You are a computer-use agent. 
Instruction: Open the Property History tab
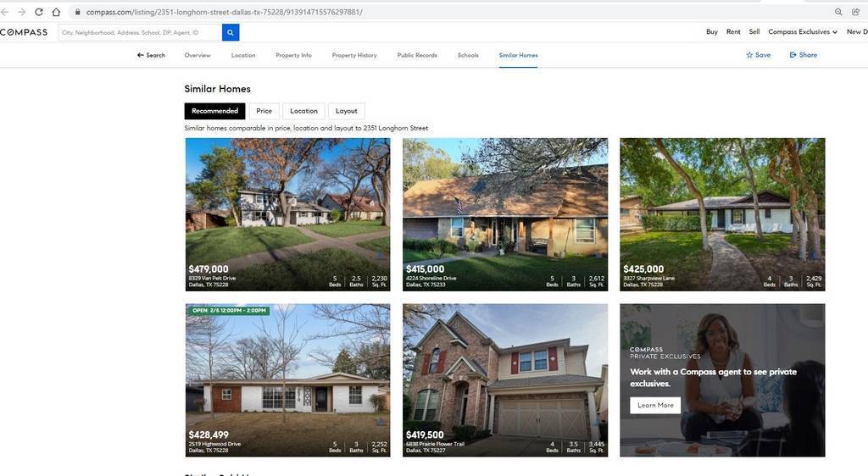click(354, 55)
